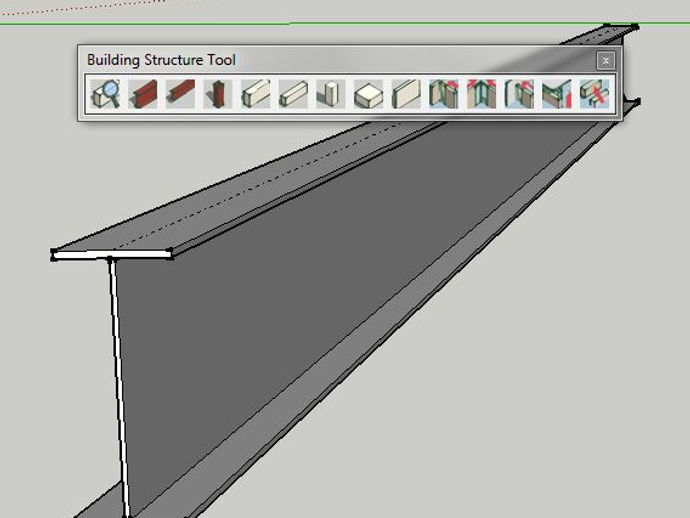Select the red steel column tool
Screen dimensions: 690x518
click(218, 94)
